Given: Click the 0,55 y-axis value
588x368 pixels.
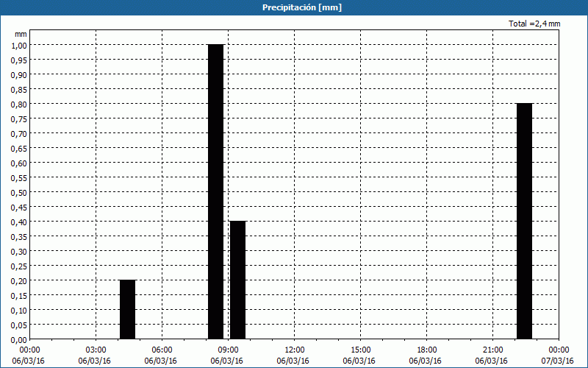Looking at the screenshot, I should tap(18, 177).
